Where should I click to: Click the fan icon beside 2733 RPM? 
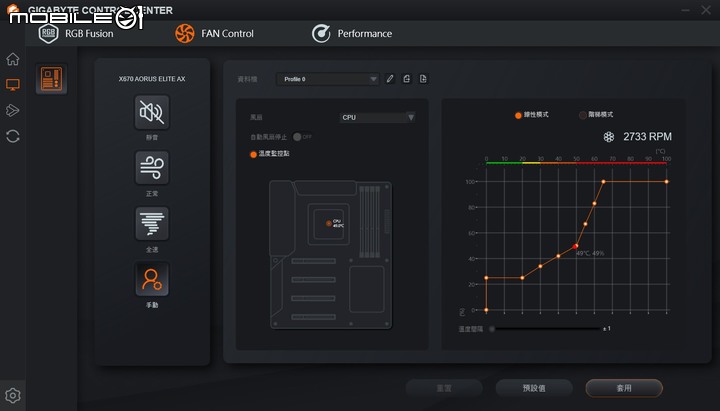click(609, 137)
